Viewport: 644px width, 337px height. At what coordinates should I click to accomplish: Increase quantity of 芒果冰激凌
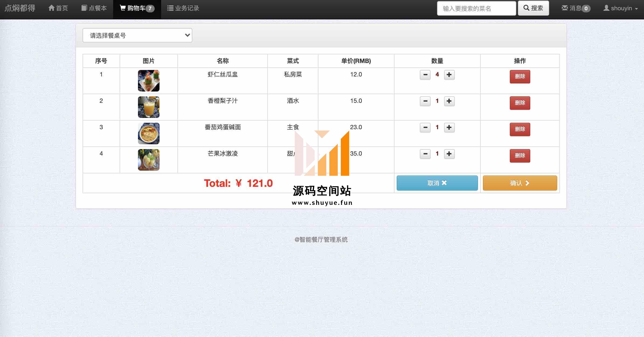point(449,154)
